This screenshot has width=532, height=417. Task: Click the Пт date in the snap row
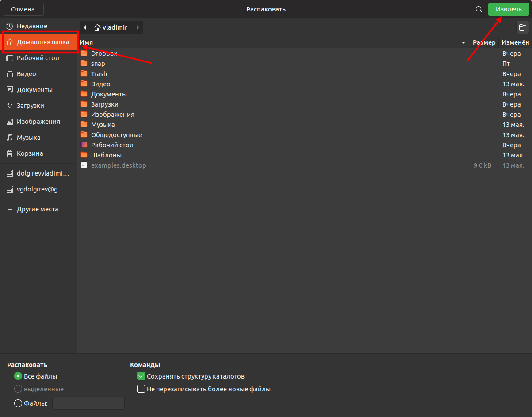click(x=506, y=64)
